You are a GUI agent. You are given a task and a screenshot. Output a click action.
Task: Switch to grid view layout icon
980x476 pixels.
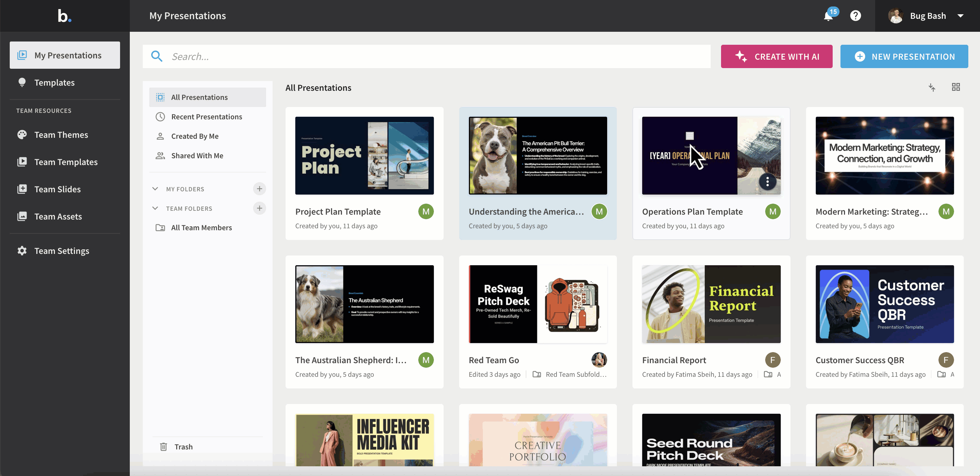[956, 88]
